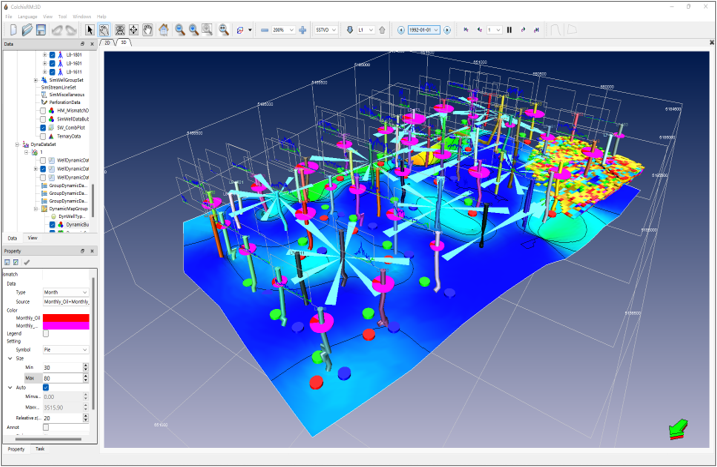
Task: Collapse the DynaDataSet tree node
Action: [x=17, y=145]
